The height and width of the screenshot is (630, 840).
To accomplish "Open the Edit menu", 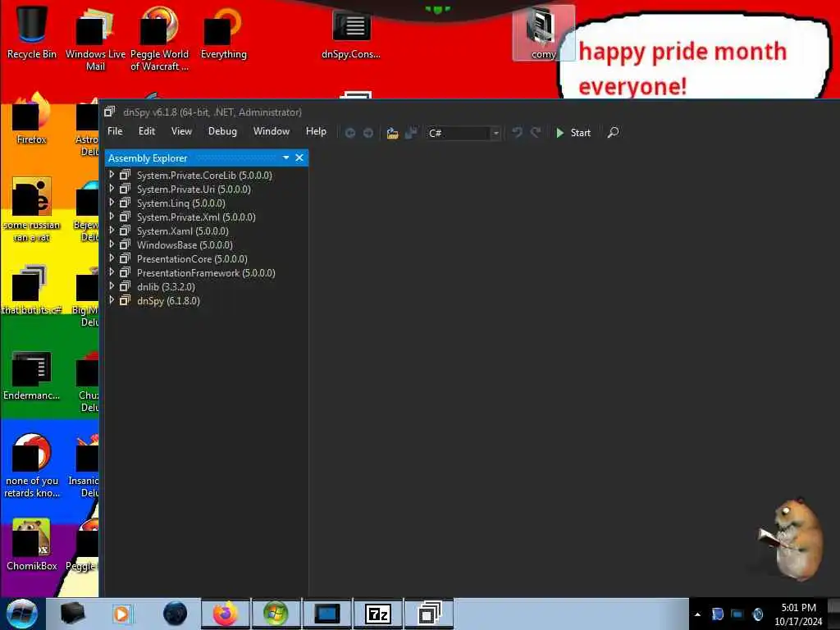I will (x=146, y=131).
